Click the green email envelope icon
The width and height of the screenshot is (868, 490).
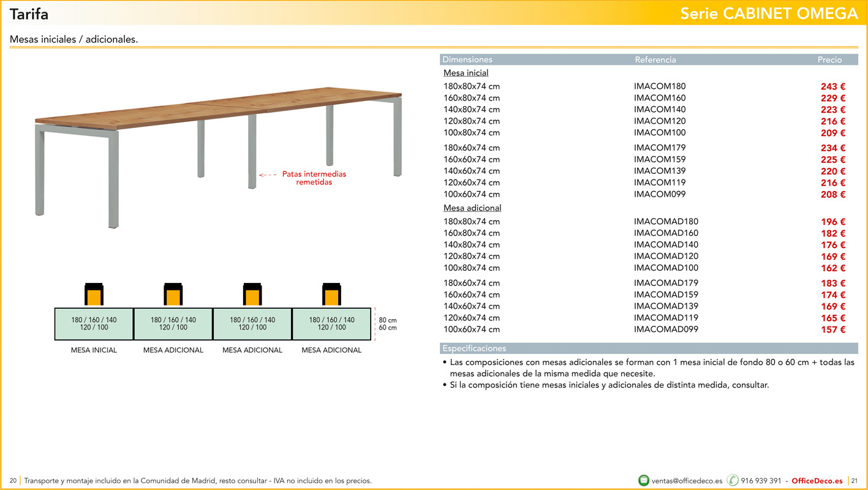(643, 481)
